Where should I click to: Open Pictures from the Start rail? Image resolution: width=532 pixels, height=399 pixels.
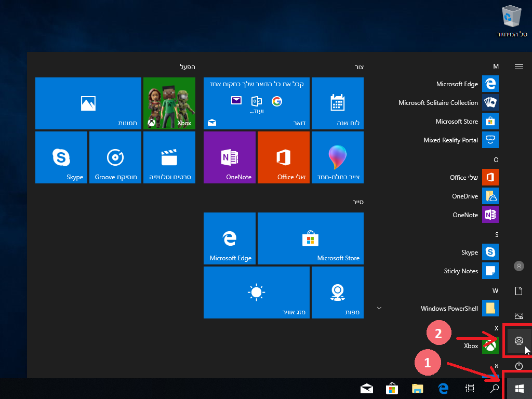click(519, 316)
